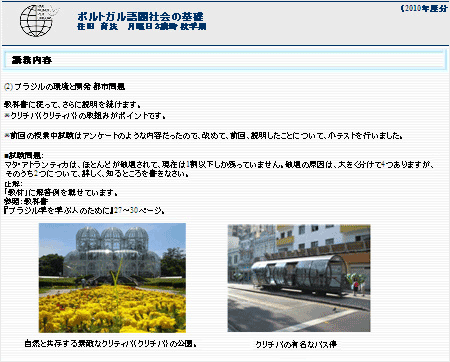
Task: Open the tube bus stop photo
Action: coord(299,278)
